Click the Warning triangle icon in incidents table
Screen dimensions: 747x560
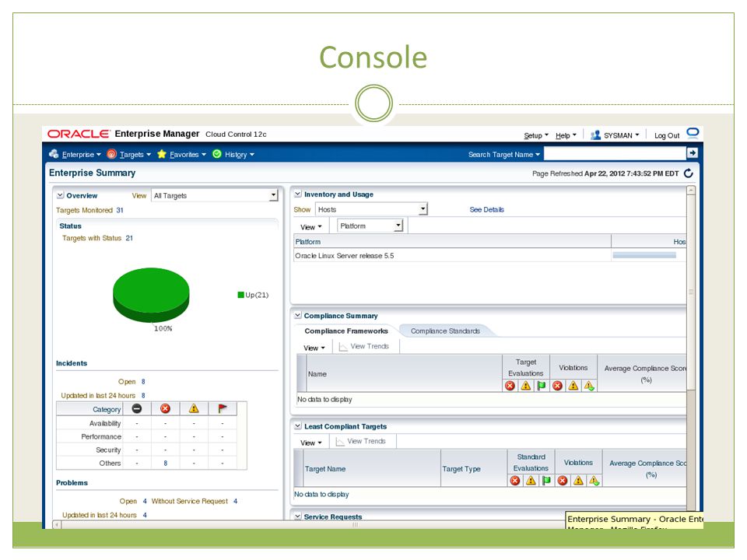pyautogui.click(x=194, y=408)
